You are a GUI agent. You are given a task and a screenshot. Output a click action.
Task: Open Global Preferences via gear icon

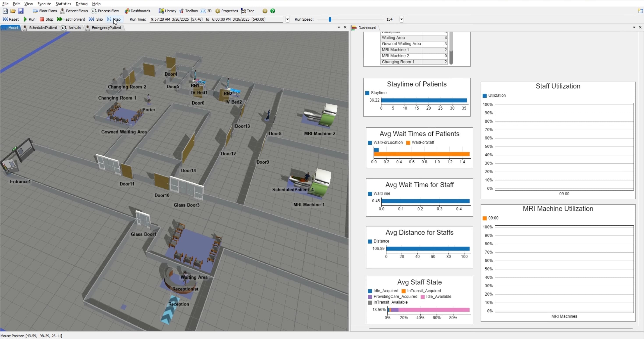coord(265,11)
